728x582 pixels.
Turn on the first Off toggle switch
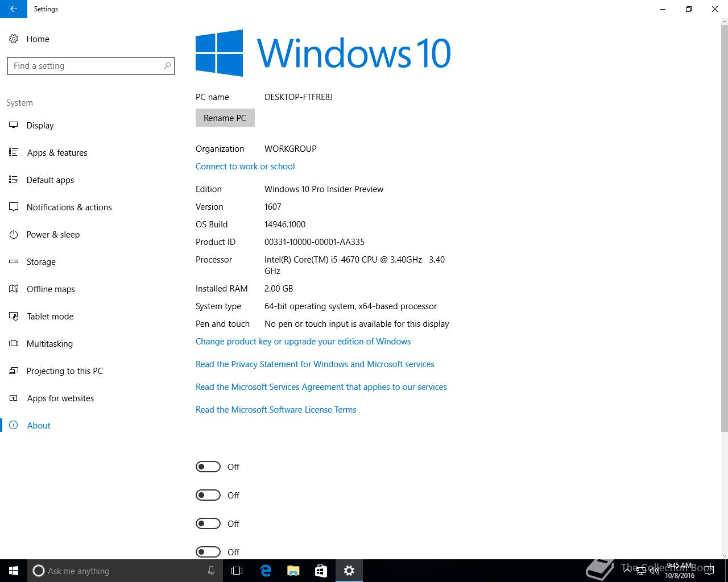pyautogui.click(x=208, y=467)
